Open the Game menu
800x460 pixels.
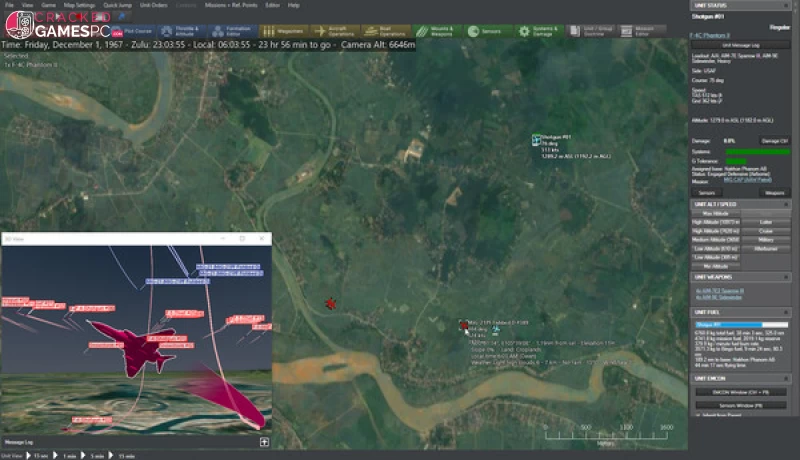[49, 5]
